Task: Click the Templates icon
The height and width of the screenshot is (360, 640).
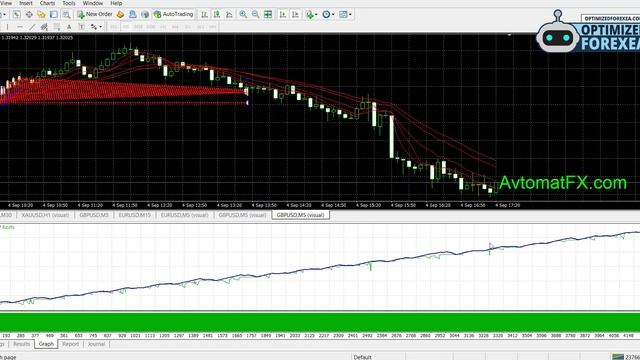Action: (343, 15)
